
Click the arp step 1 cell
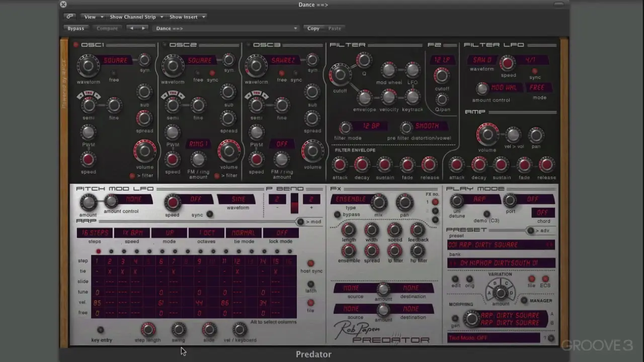pos(97,261)
